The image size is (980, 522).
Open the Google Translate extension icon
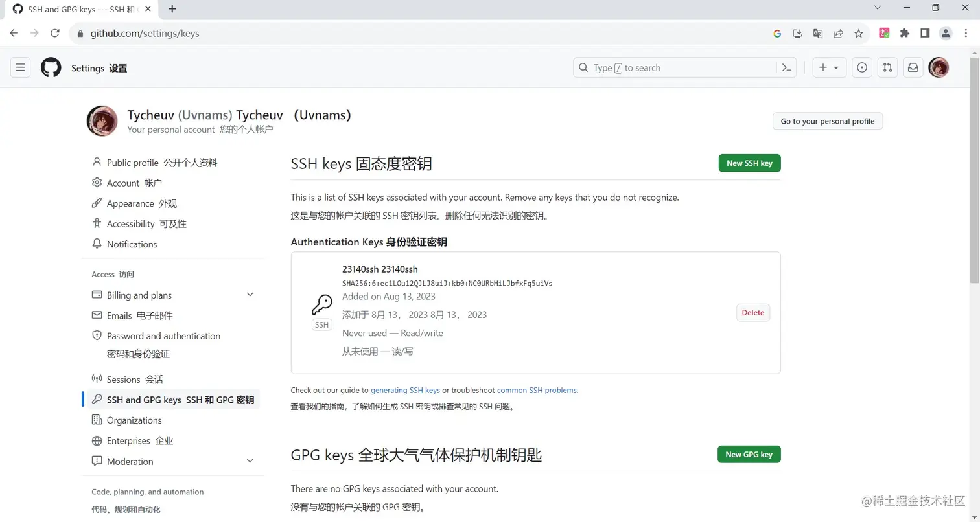pos(817,33)
